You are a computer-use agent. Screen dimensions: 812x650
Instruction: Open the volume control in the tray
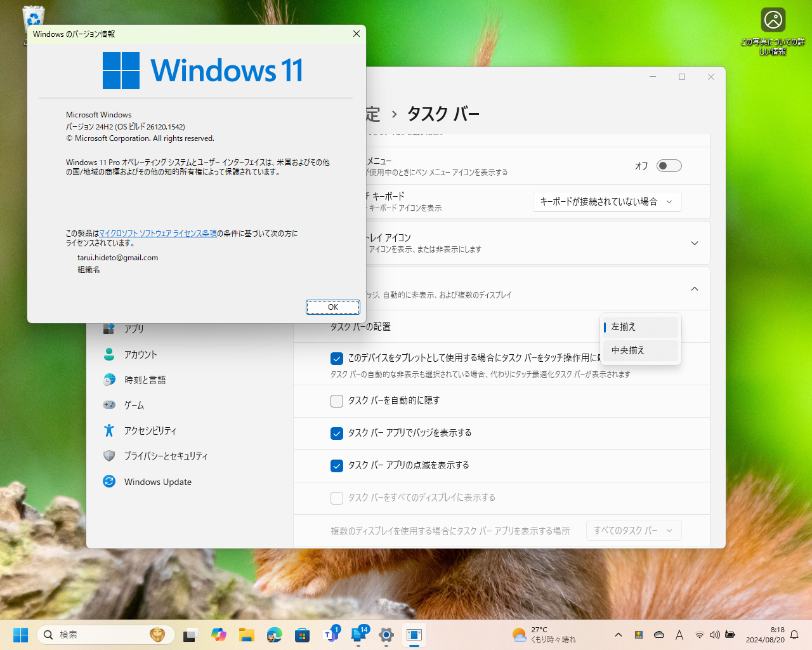tap(715, 635)
